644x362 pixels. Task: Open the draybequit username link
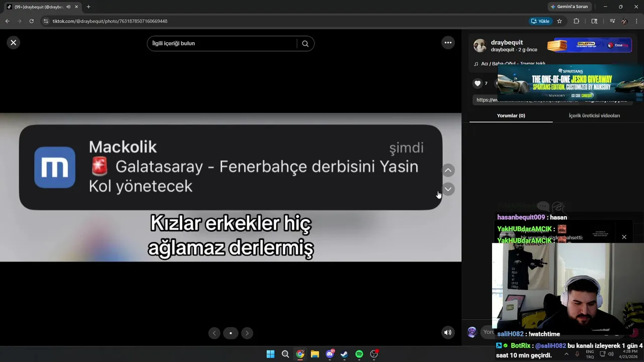[507, 42]
